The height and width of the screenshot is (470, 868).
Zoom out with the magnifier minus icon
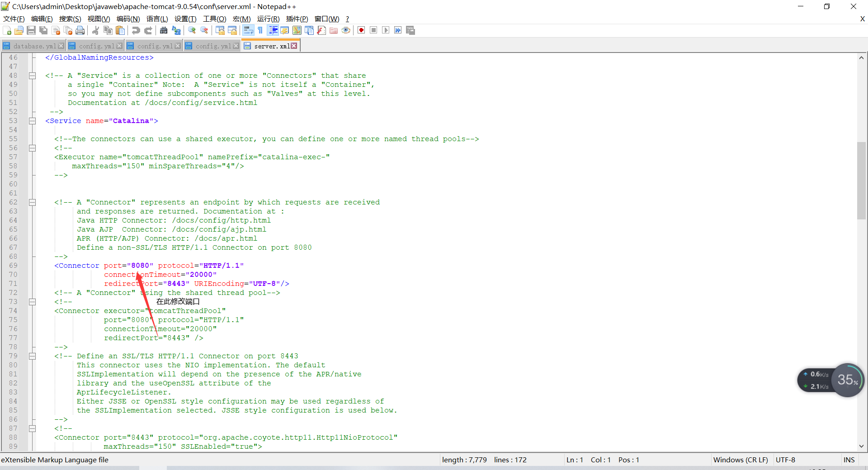204,30
